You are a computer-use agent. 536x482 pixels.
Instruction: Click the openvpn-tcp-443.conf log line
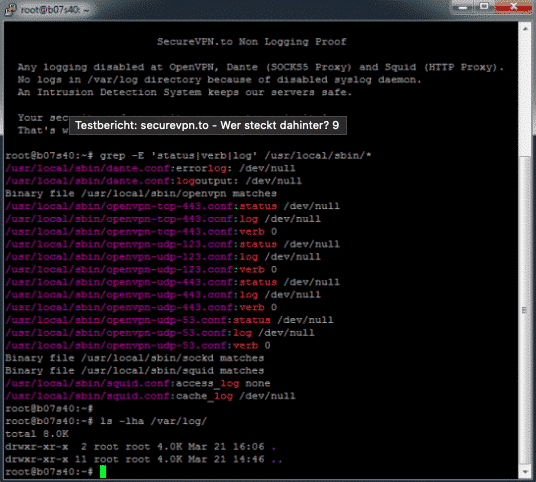pyautogui.click(x=163, y=219)
